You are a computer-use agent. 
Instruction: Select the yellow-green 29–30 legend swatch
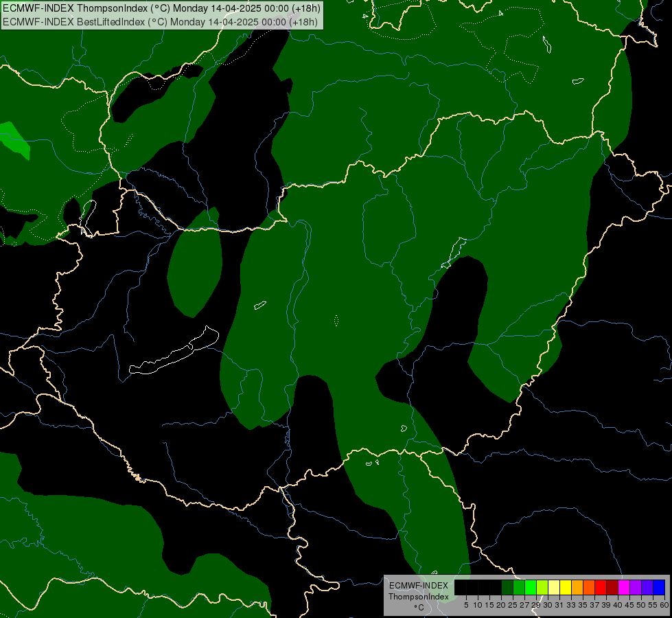coord(542,587)
